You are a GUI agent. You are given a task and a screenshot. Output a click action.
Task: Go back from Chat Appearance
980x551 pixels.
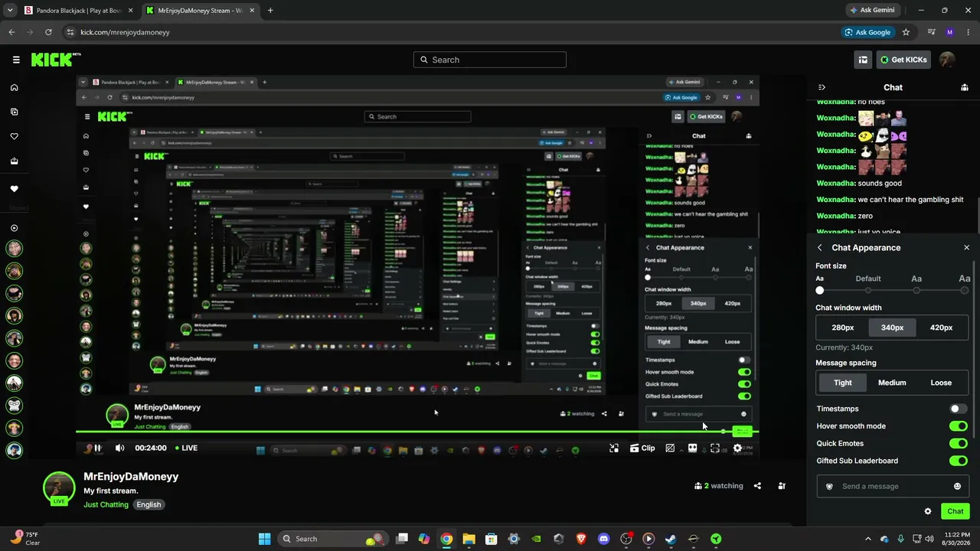coord(820,248)
